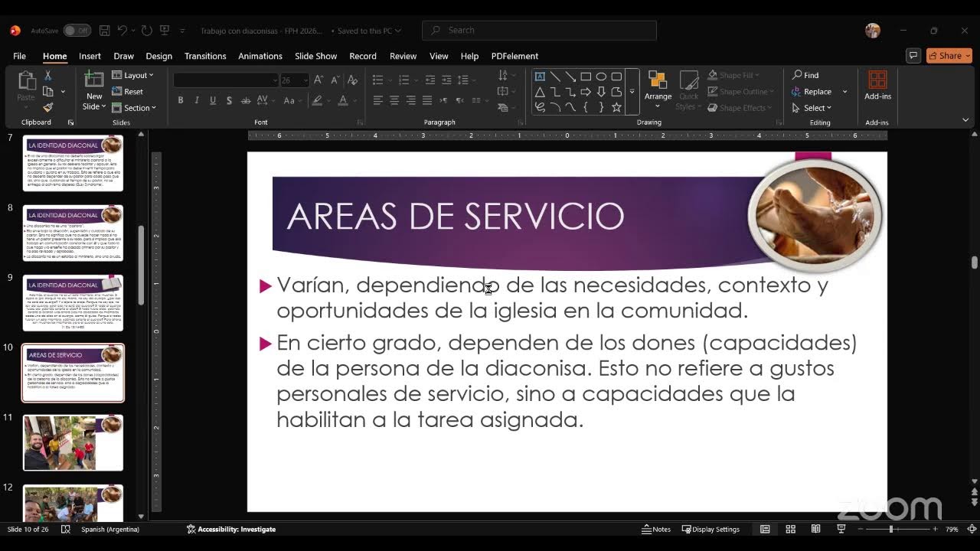Open the Select dropdown in Editing
The width and height of the screenshot is (980, 551).
[x=812, y=108]
